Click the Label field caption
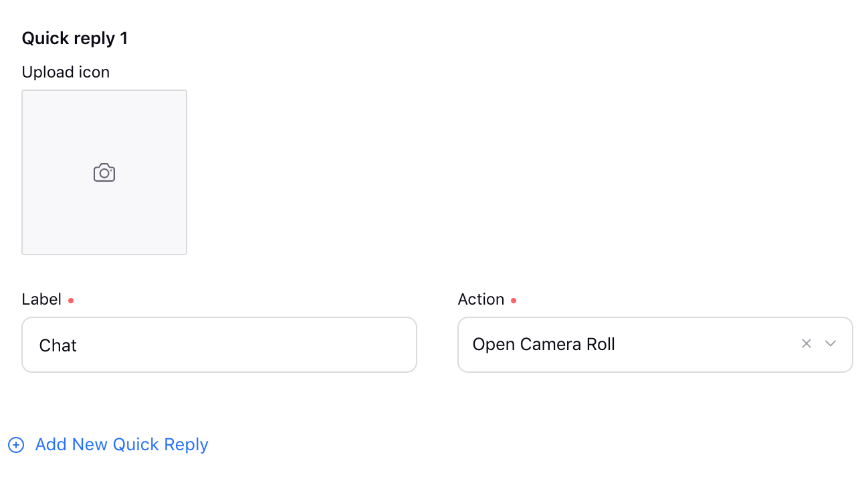This screenshot has width=868, height=481. (x=41, y=299)
